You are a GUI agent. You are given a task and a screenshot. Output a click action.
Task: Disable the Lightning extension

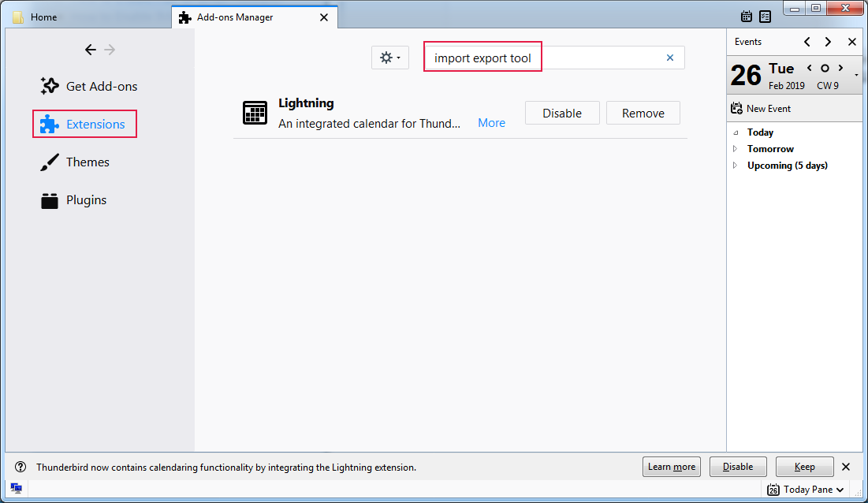562,113
